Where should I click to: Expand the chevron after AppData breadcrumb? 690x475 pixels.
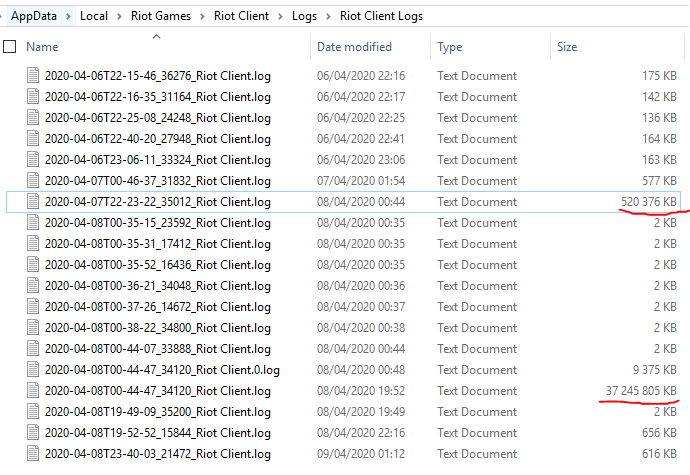point(68,16)
